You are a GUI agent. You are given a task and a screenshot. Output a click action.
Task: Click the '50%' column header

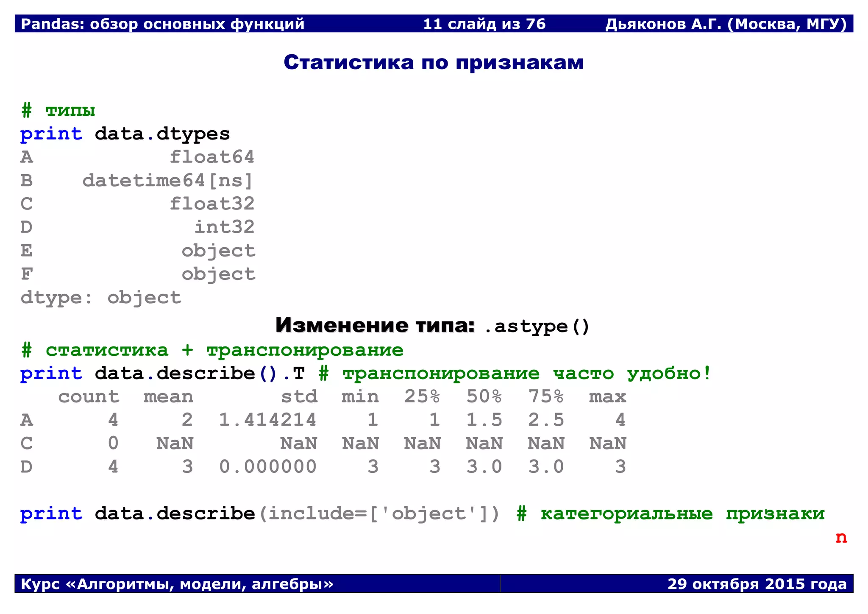tap(484, 396)
